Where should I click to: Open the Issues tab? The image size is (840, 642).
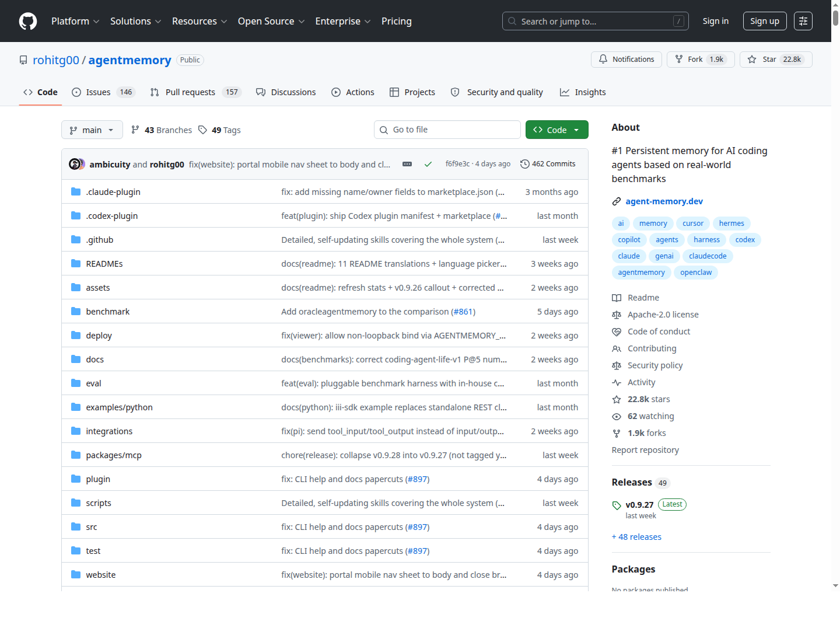(103, 92)
